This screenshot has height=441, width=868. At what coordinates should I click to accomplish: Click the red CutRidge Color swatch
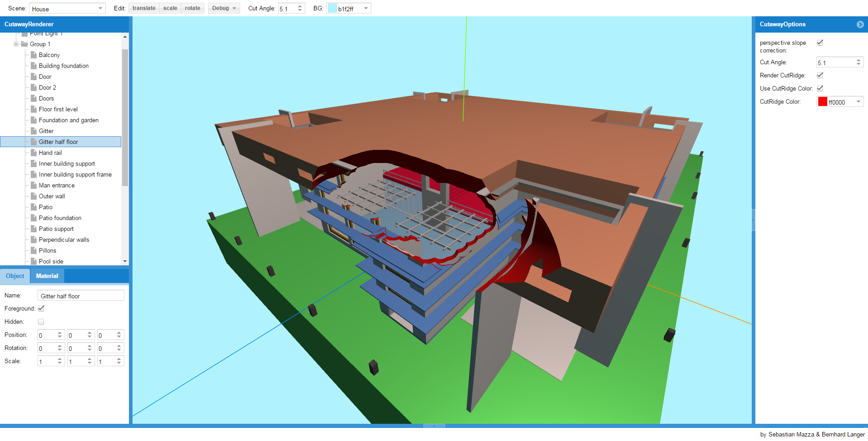tap(822, 102)
